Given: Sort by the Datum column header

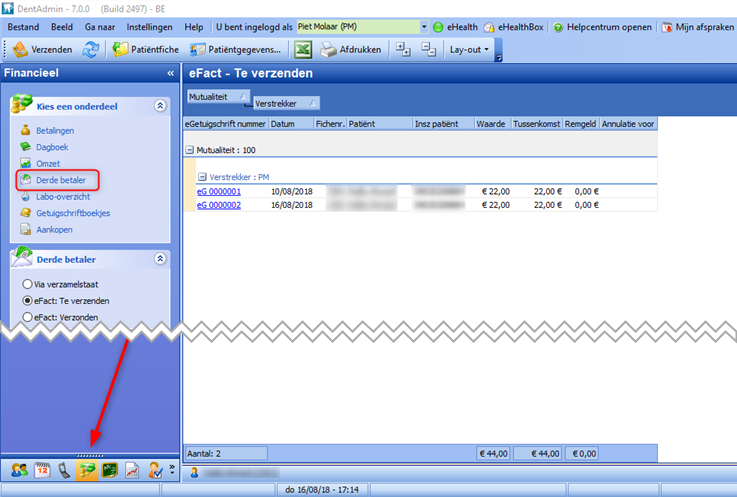Looking at the screenshot, I should click(x=291, y=124).
